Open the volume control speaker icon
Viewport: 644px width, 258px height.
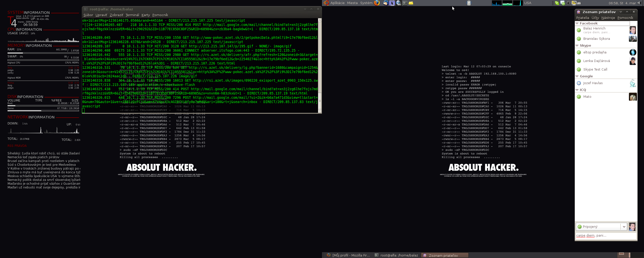tap(639, 3)
